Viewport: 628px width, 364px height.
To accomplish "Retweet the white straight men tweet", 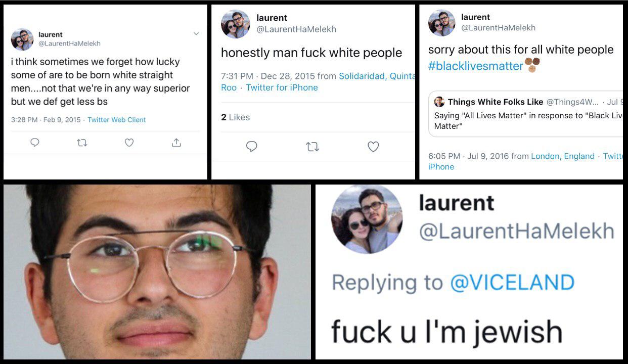I will click(x=82, y=143).
